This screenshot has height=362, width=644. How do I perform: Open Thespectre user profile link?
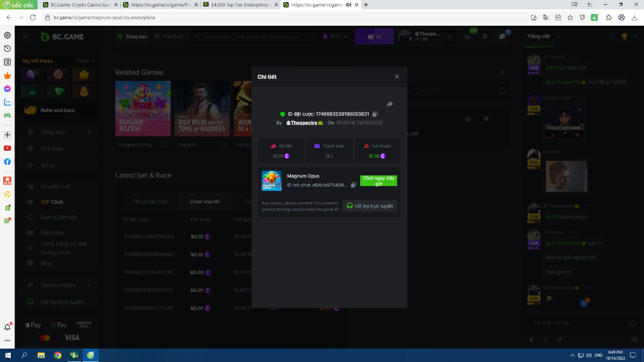pos(304,123)
